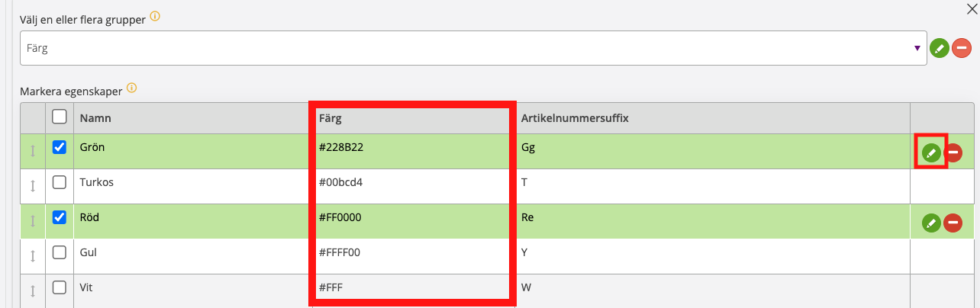Image resolution: width=980 pixels, height=308 pixels.
Task: Edit the Röd property row
Action: [x=931, y=223]
